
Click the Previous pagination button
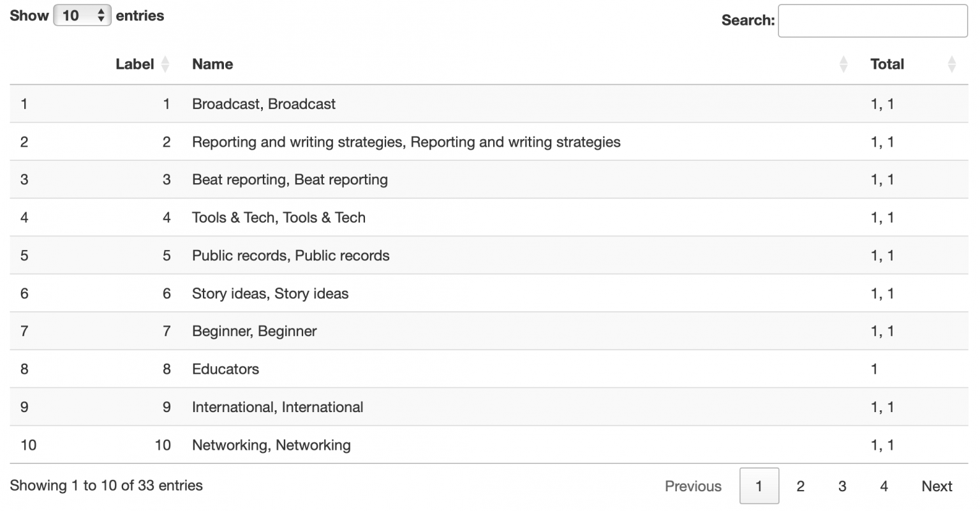[692, 485]
